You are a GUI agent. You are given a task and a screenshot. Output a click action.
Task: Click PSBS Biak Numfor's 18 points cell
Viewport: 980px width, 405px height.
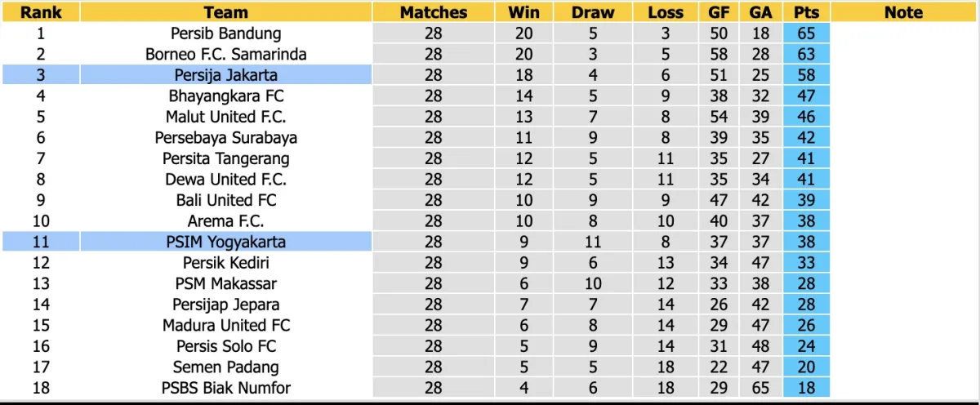[x=806, y=388]
